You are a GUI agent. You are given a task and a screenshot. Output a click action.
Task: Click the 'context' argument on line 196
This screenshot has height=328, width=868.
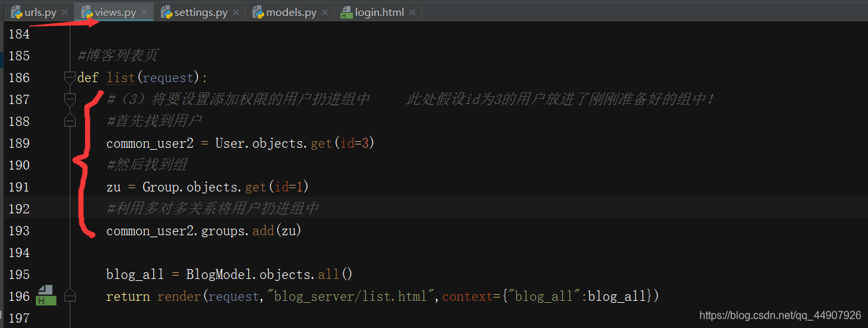[468, 296]
